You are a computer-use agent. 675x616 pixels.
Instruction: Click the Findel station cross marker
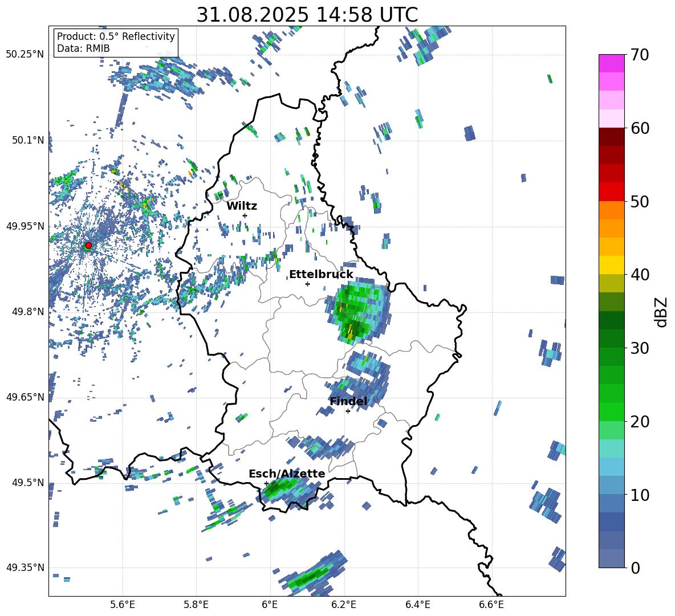click(348, 411)
